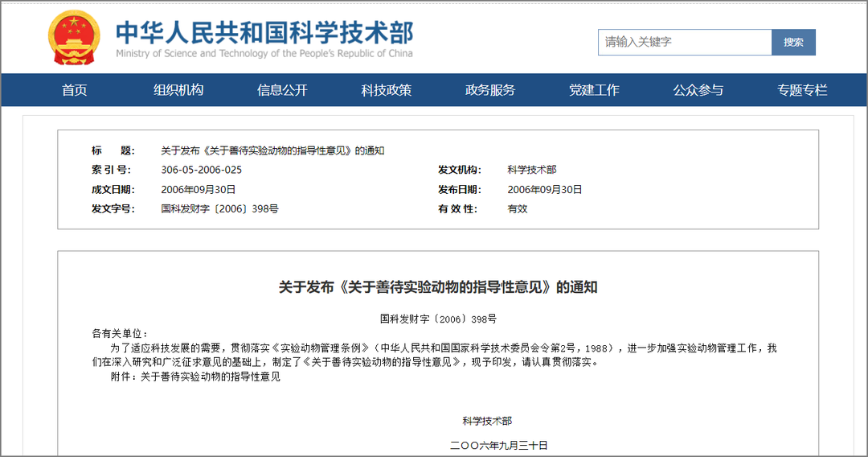Image resolution: width=868 pixels, height=457 pixels.
Task: Click the 索引号 label
Action: [x=111, y=170]
